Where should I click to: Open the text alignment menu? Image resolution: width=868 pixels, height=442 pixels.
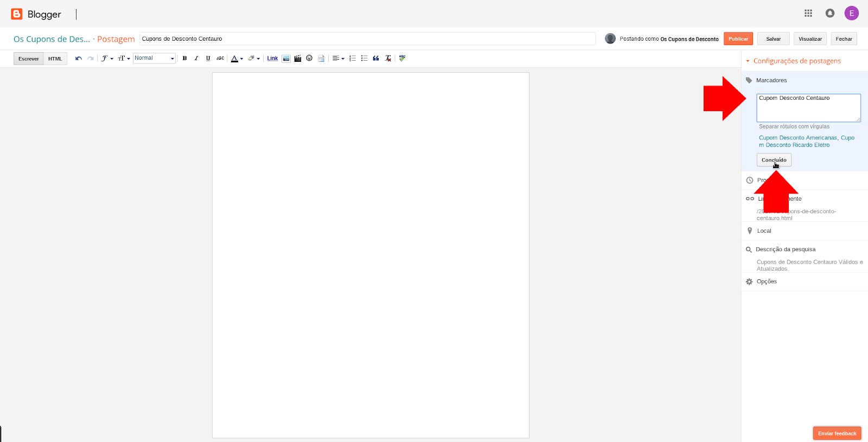[x=339, y=59]
